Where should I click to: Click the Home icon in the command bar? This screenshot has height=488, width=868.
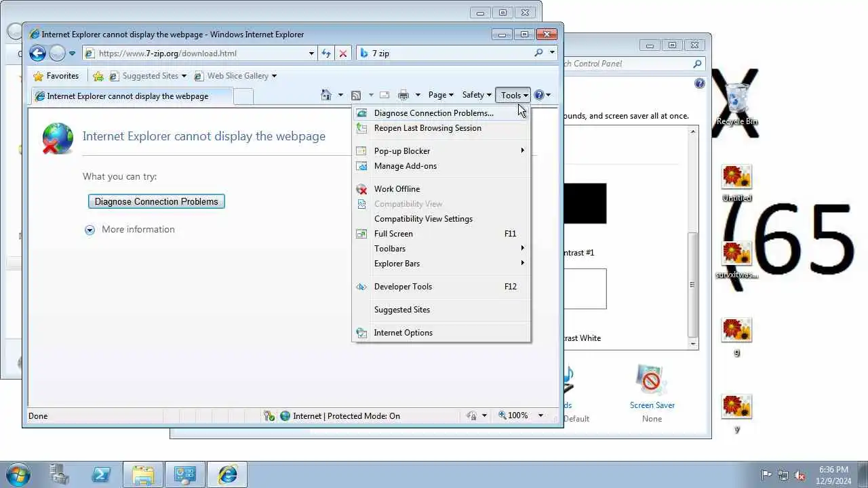pyautogui.click(x=326, y=96)
